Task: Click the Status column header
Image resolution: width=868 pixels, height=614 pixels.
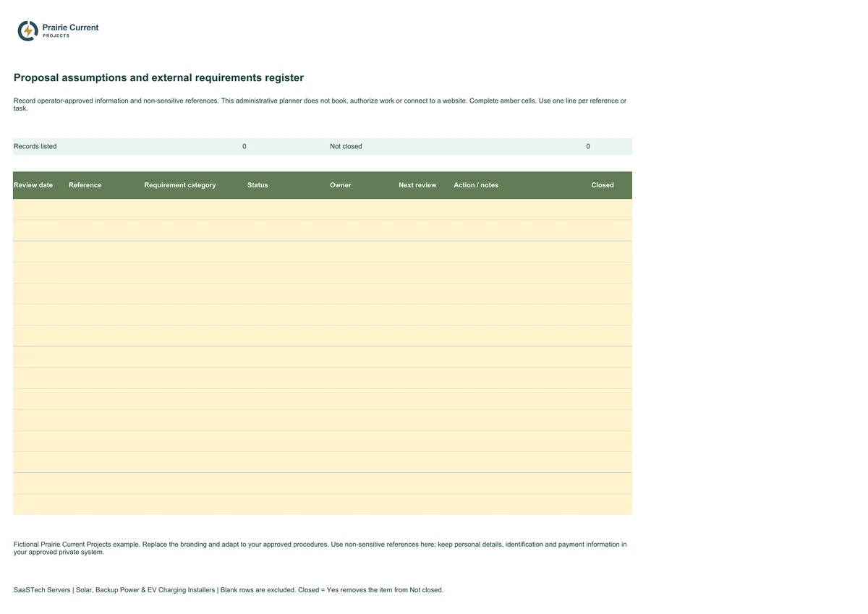Action: click(x=258, y=185)
